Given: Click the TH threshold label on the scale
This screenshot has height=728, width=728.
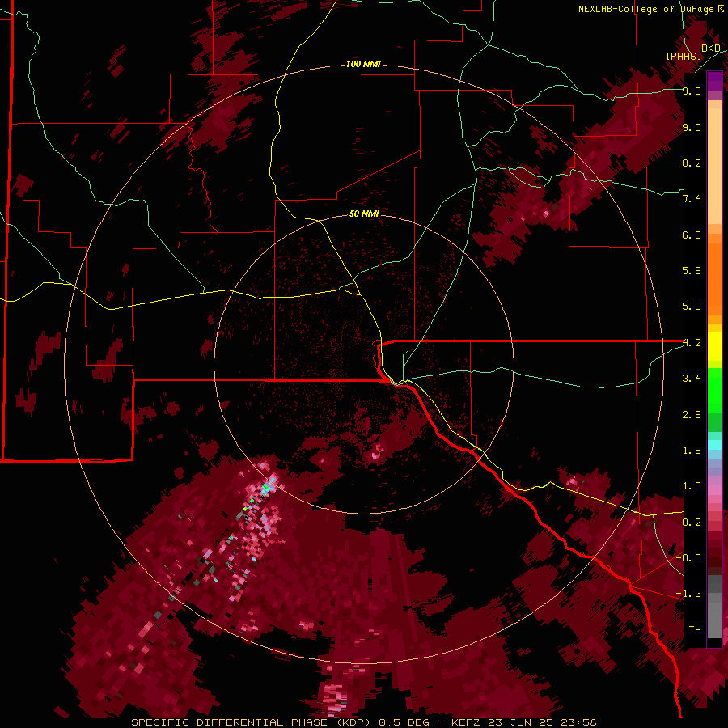Looking at the screenshot, I should [x=695, y=630].
